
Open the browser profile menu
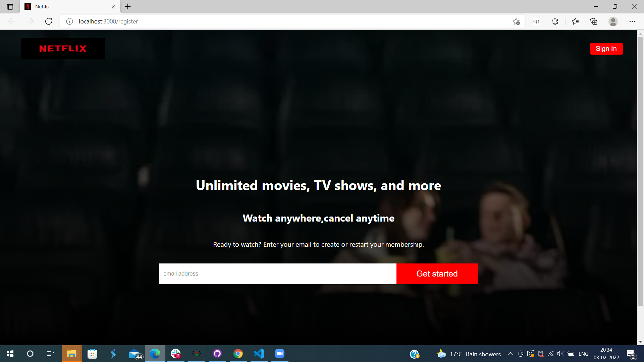(613, 21)
